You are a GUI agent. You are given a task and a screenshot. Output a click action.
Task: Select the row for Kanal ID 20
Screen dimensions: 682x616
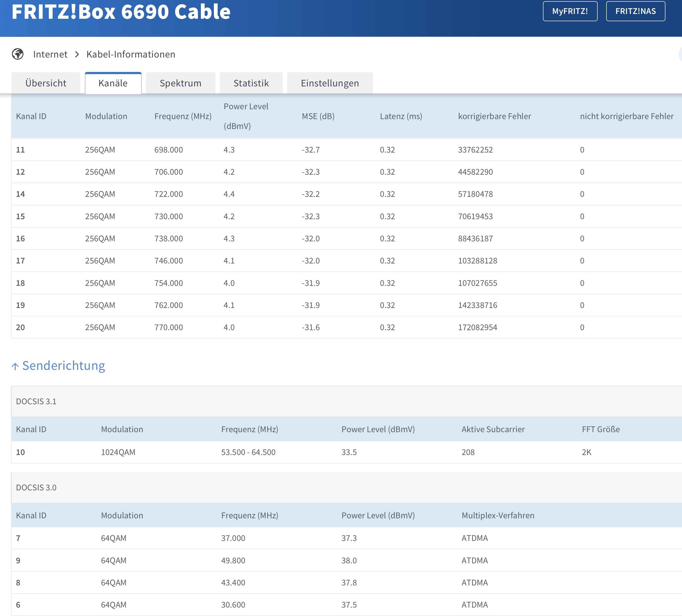tap(20, 327)
